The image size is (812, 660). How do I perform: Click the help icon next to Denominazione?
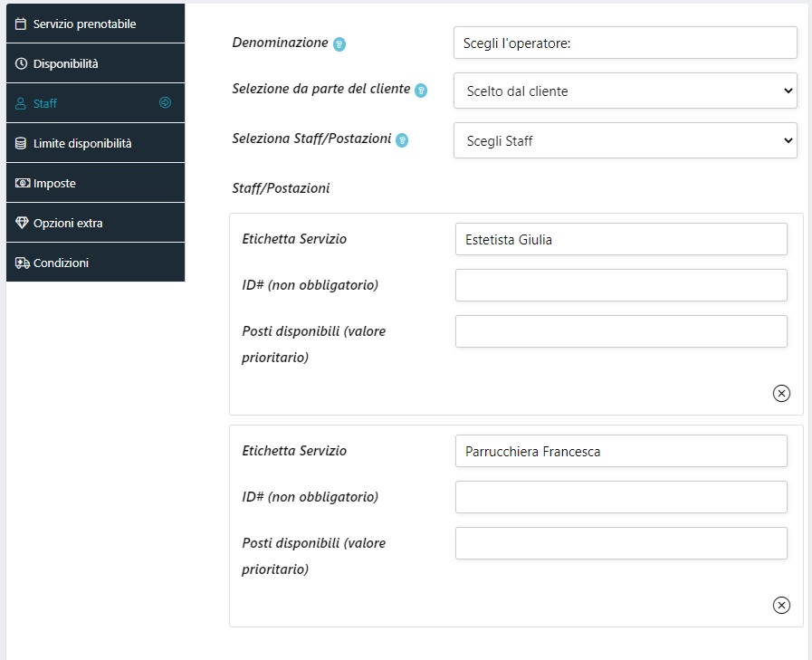tap(339, 43)
